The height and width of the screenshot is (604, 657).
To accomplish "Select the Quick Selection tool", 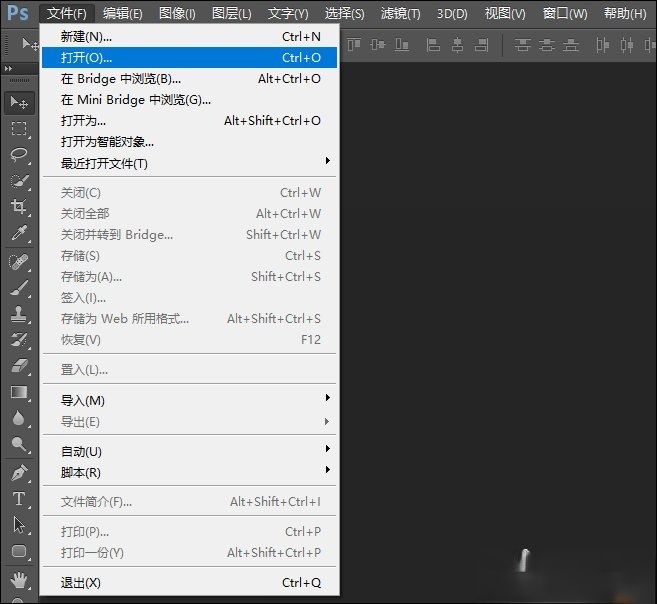I will (19, 181).
